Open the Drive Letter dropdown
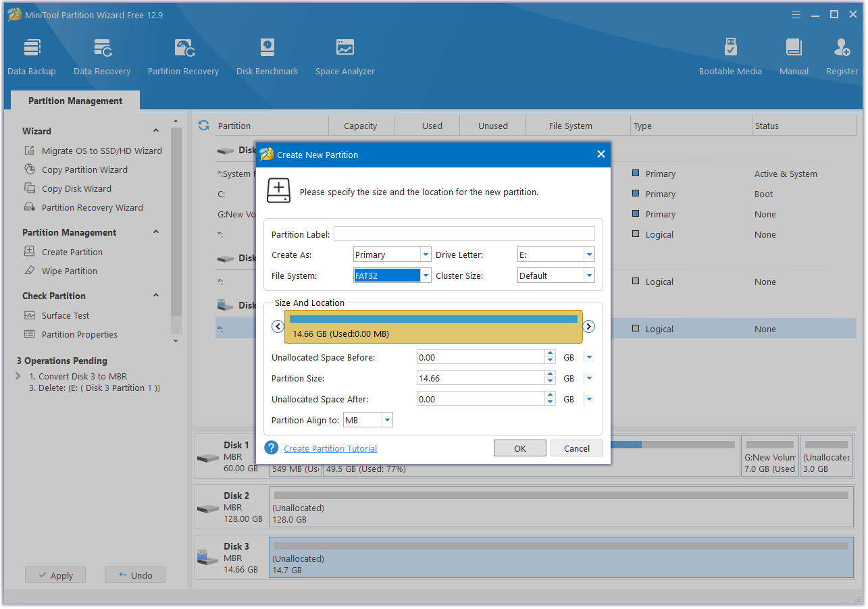Image resolution: width=868 pixels, height=609 pixels. pyautogui.click(x=589, y=255)
